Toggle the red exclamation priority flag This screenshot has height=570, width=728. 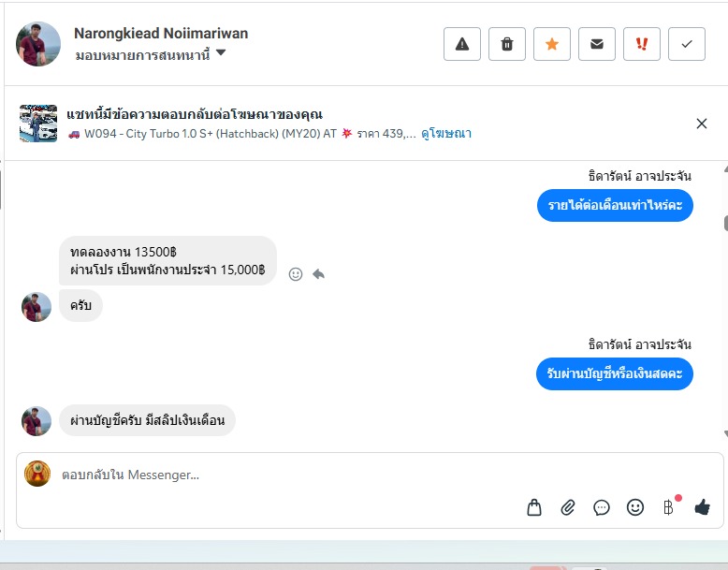click(642, 44)
